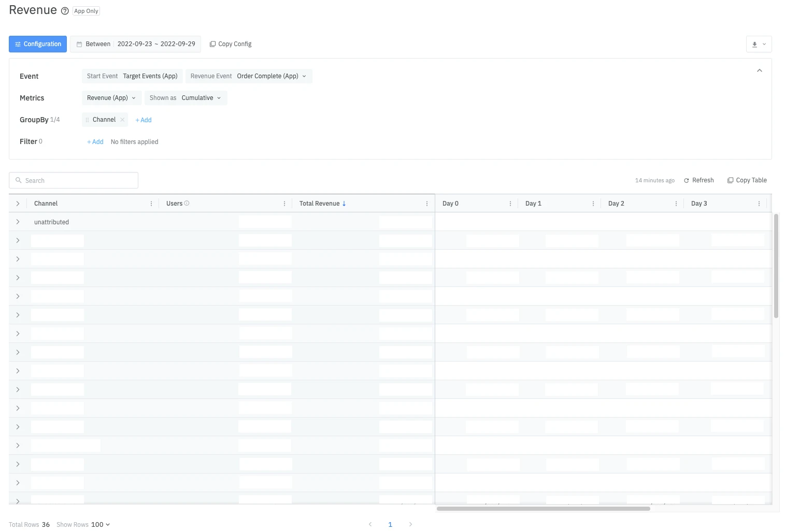785x532 pixels.
Task: Expand the unattributed channel row
Action: click(18, 222)
